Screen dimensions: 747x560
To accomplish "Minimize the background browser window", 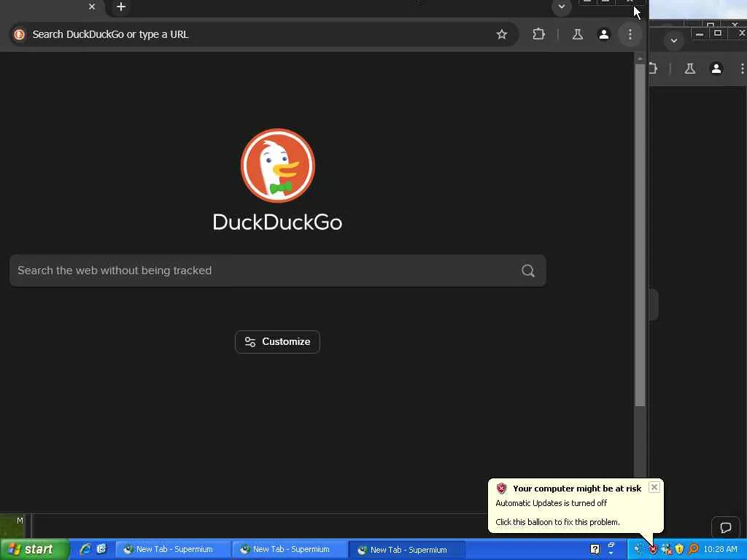I will click(700, 34).
